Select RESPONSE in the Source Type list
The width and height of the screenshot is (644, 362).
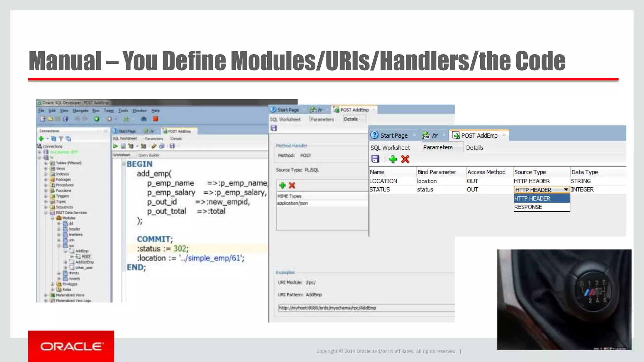[541, 207]
